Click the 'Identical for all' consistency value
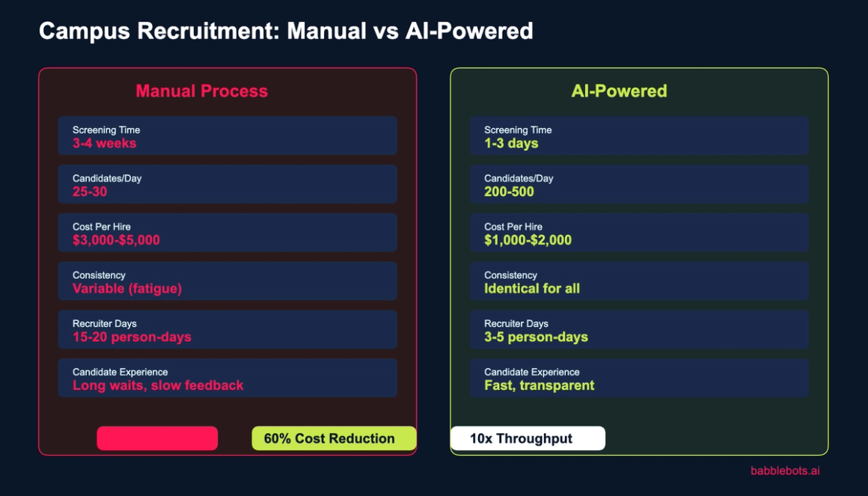Viewport: 868px width, 496px height. coord(532,289)
